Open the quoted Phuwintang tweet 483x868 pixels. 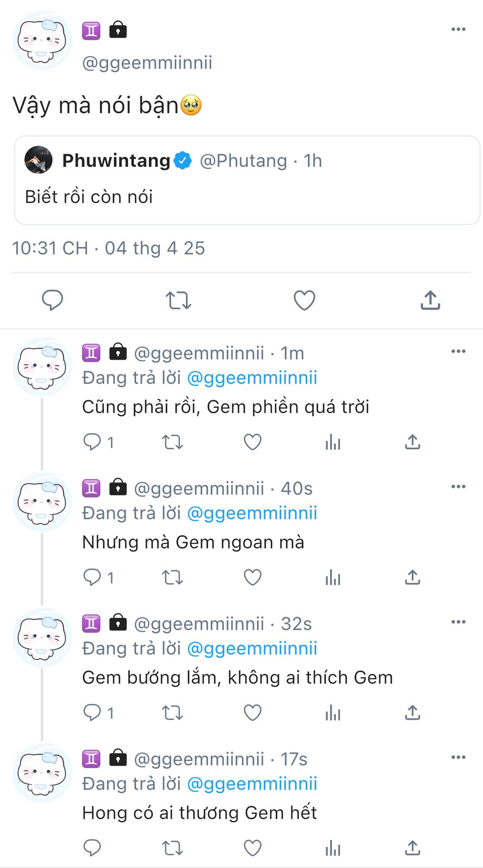247,196
